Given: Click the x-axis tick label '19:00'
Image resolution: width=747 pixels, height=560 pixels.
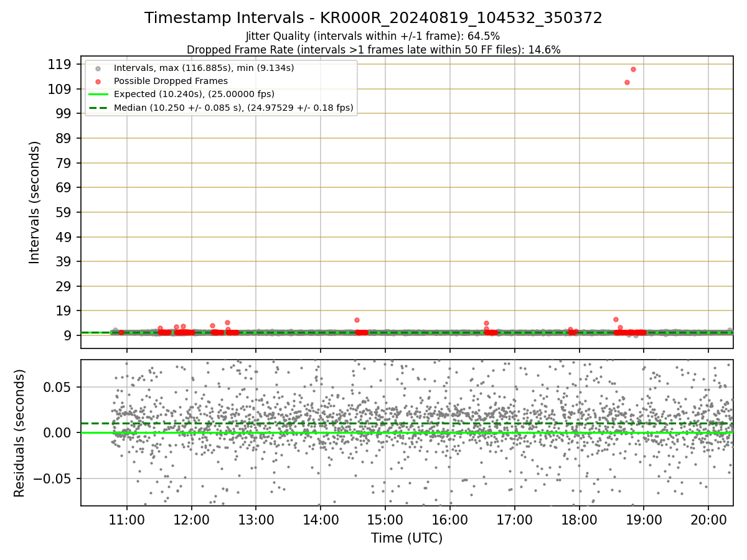Looking at the screenshot, I should point(644,520).
